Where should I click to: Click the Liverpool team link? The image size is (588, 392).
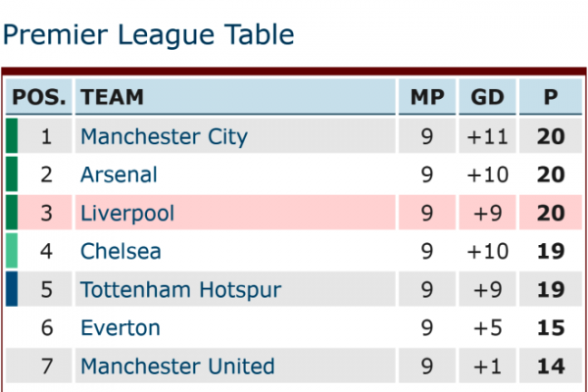127,213
